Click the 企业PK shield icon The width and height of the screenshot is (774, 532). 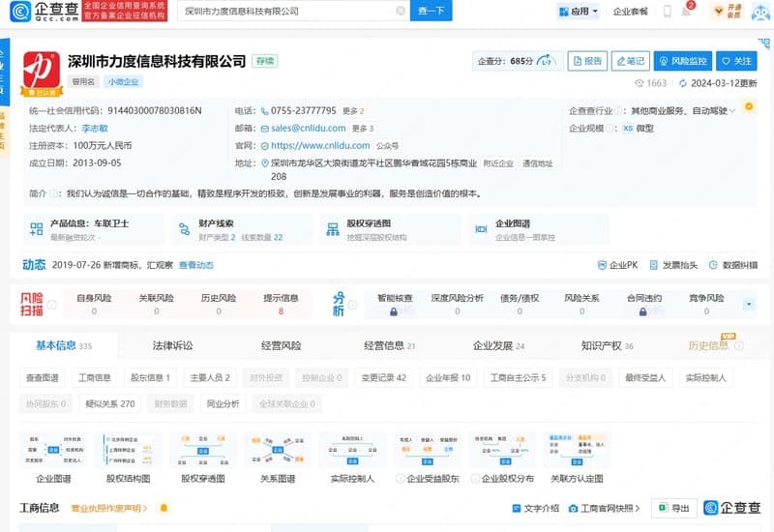[602, 265]
